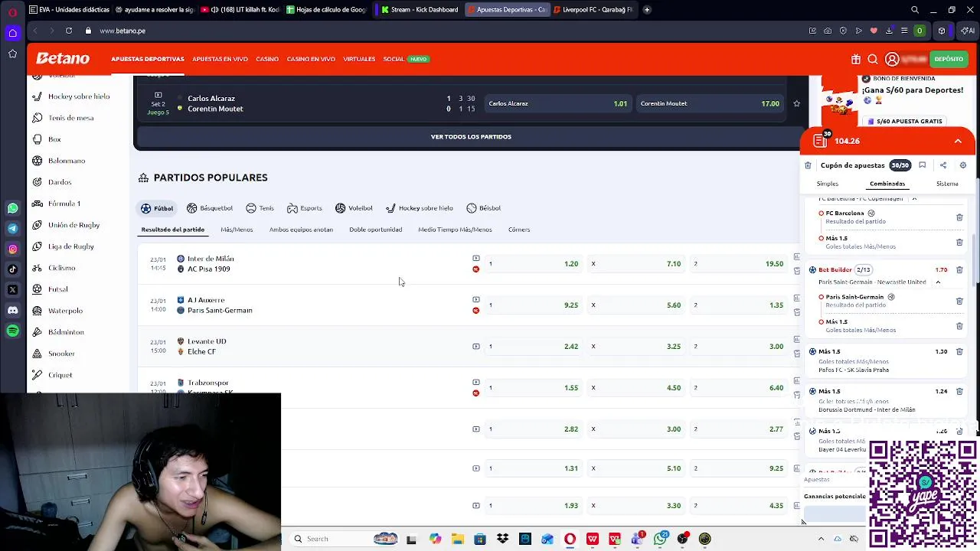Open Opera home sidebar icon
Image resolution: width=980 pixels, height=551 pixels.
pyautogui.click(x=13, y=33)
